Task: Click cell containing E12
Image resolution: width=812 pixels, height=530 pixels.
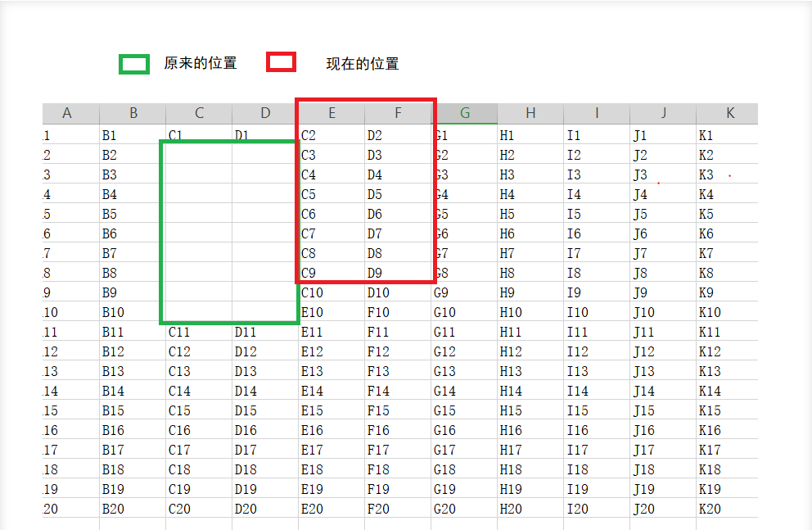Action: tap(332, 351)
